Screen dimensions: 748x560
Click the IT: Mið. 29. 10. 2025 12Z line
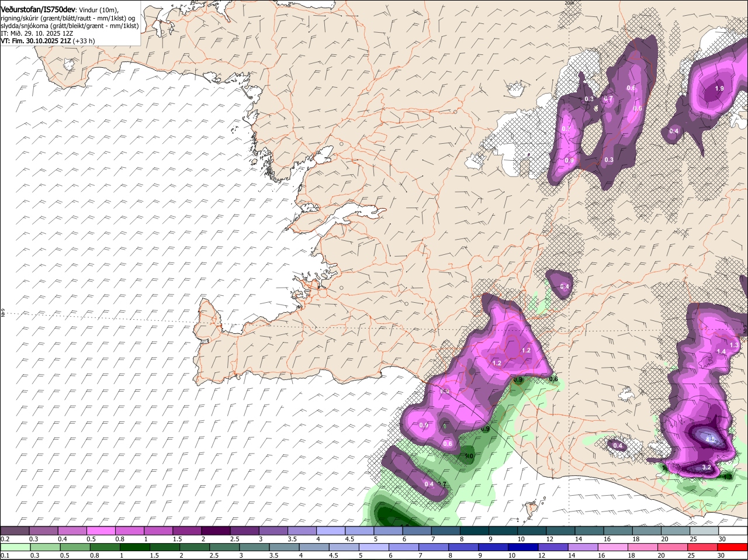coord(36,33)
